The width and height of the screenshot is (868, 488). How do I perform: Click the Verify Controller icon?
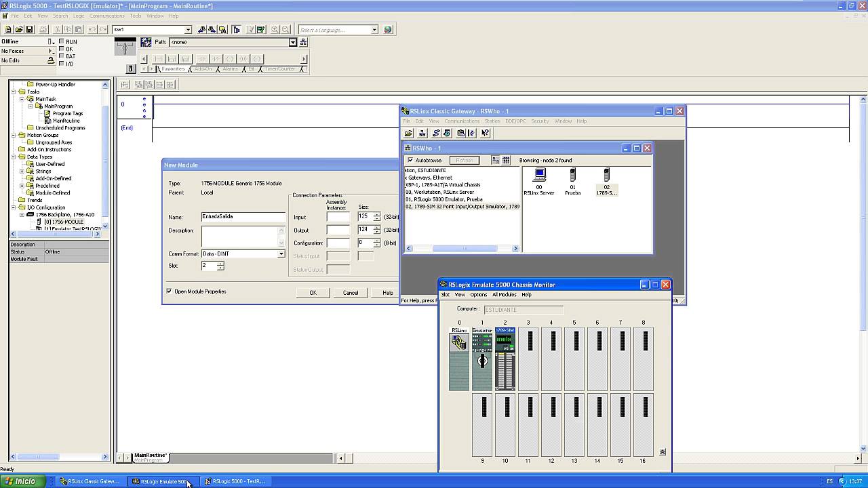click(260, 30)
